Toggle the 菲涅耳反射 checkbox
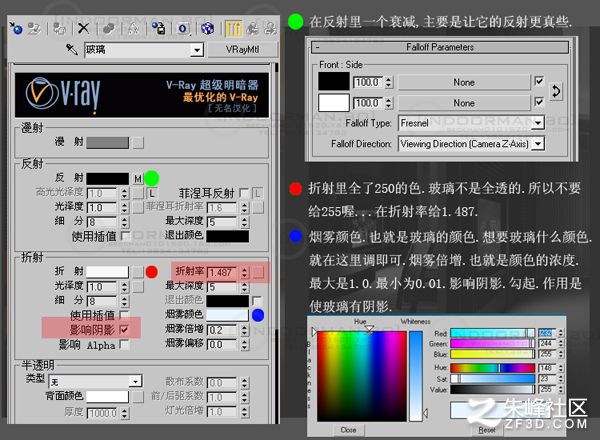Image resolution: width=600 pixels, height=440 pixels. coord(244,193)
